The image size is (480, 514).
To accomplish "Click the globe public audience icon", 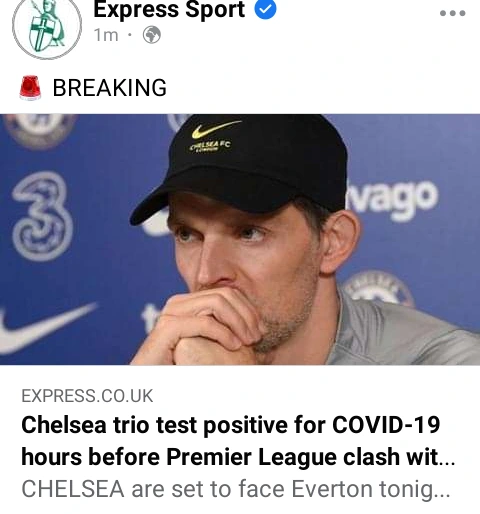I will (x=152, y=35).
